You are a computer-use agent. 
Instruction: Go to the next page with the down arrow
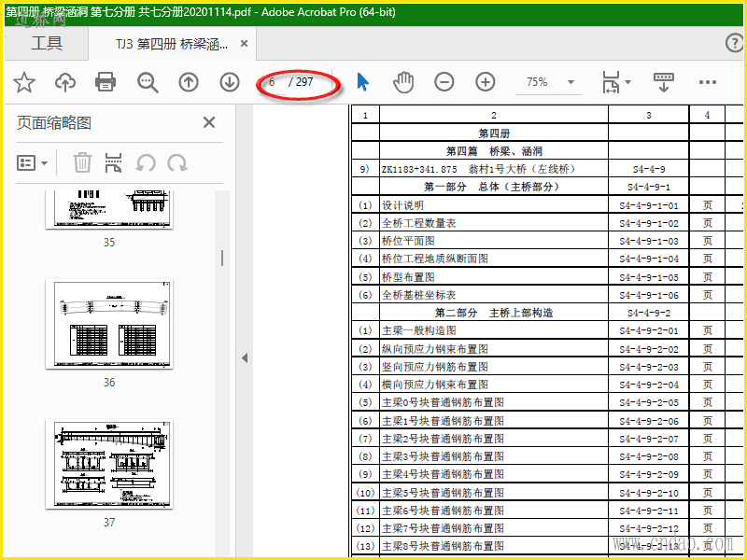[230, 82]
